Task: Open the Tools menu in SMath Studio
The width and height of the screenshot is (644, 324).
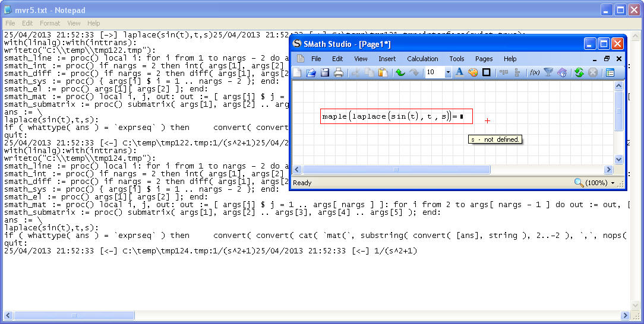Action: pyautogui.click(x=456, y=59)
